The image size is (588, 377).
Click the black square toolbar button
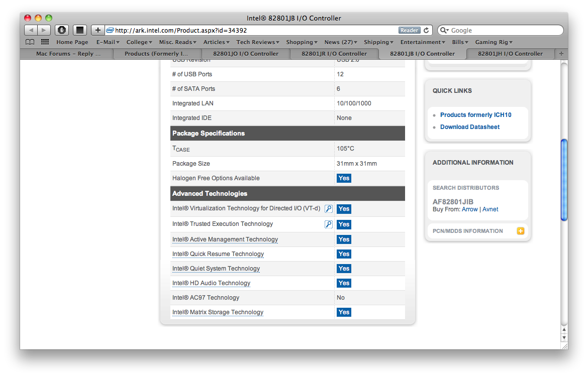(79, 30)
